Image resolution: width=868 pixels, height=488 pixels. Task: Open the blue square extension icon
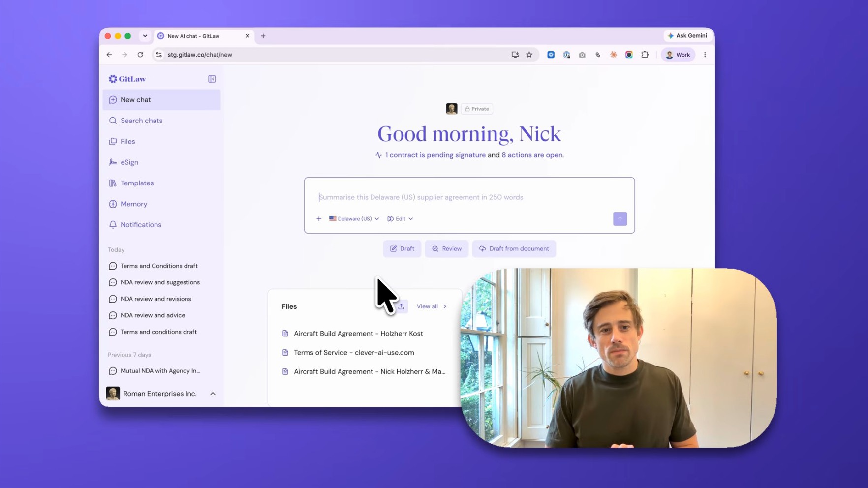point(551,55)
